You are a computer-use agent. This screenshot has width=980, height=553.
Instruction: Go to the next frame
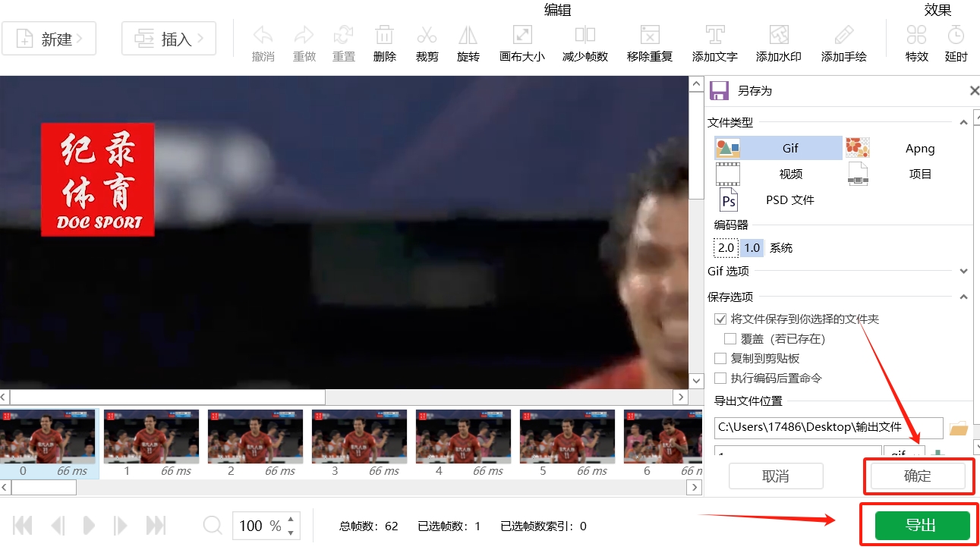pos(120,525)
